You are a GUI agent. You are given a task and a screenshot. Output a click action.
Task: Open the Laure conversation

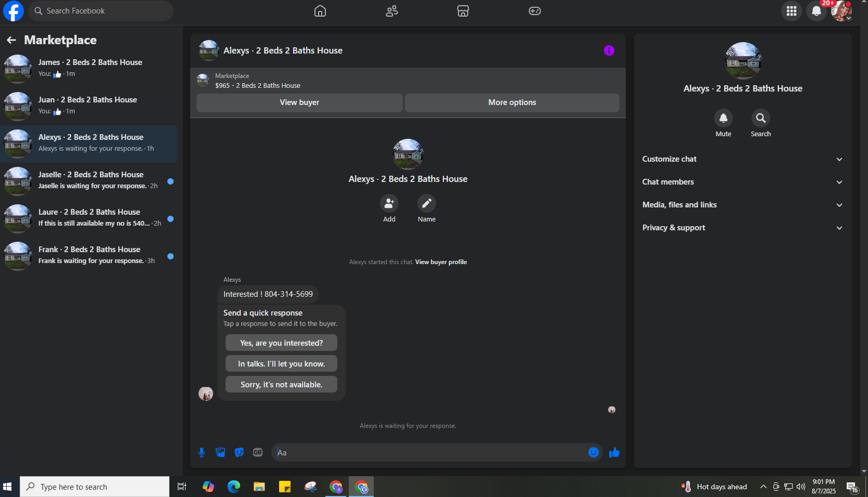click(x=89, y=219)
